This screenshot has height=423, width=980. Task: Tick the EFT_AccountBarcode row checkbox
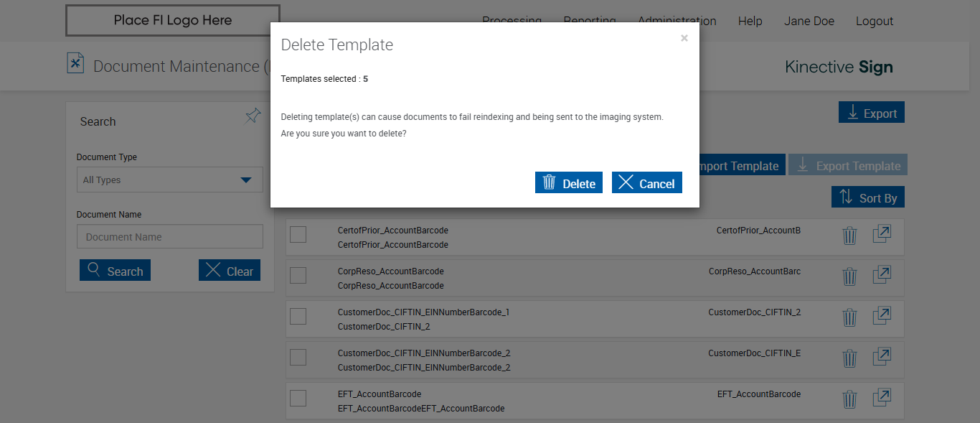click(x=298, y=398)
